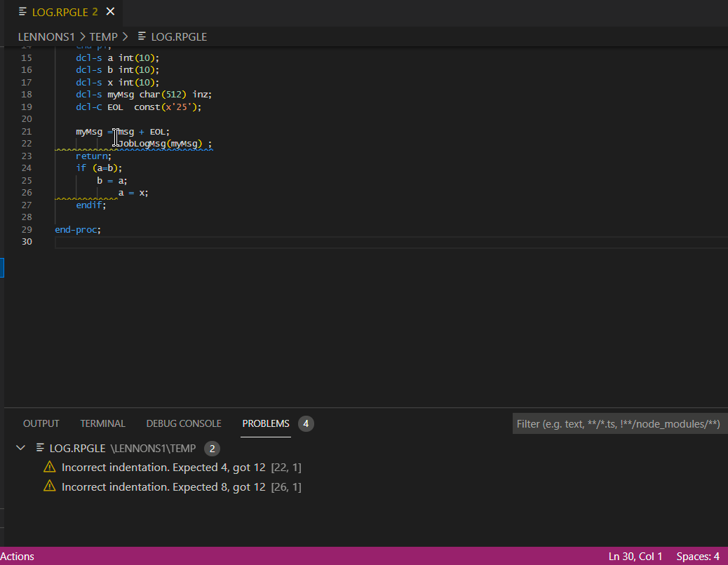728x565 pixels.
Task: Switch to the OUTPUT tab
Action: (41, 423)
